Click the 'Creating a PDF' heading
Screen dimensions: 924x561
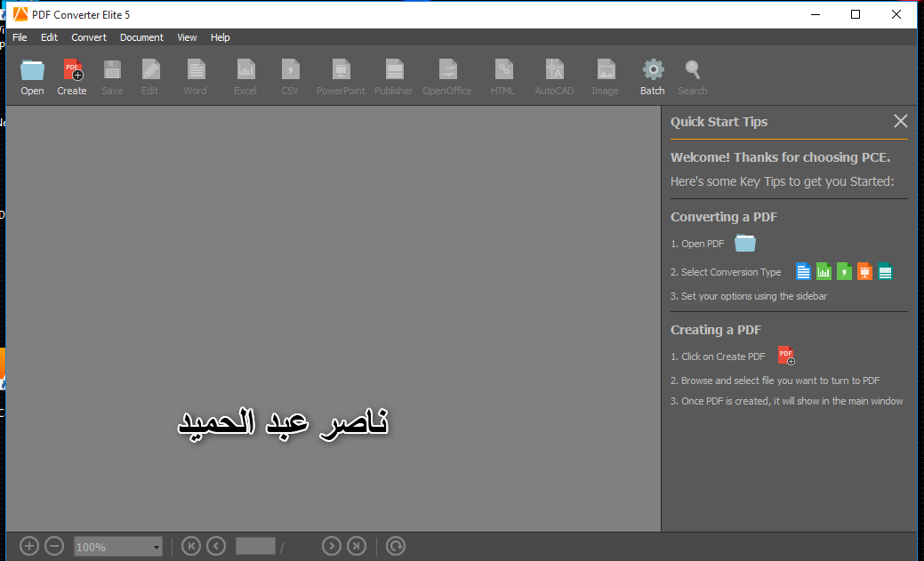point(716,330)
